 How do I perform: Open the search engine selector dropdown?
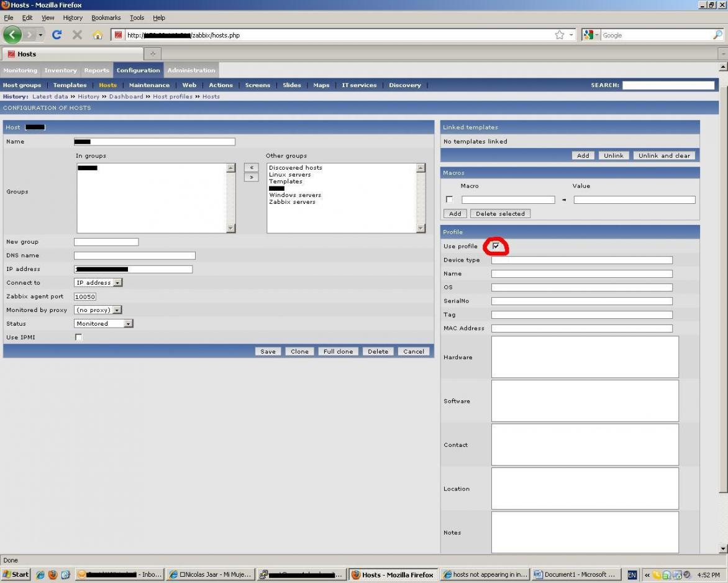pos(591,35)
